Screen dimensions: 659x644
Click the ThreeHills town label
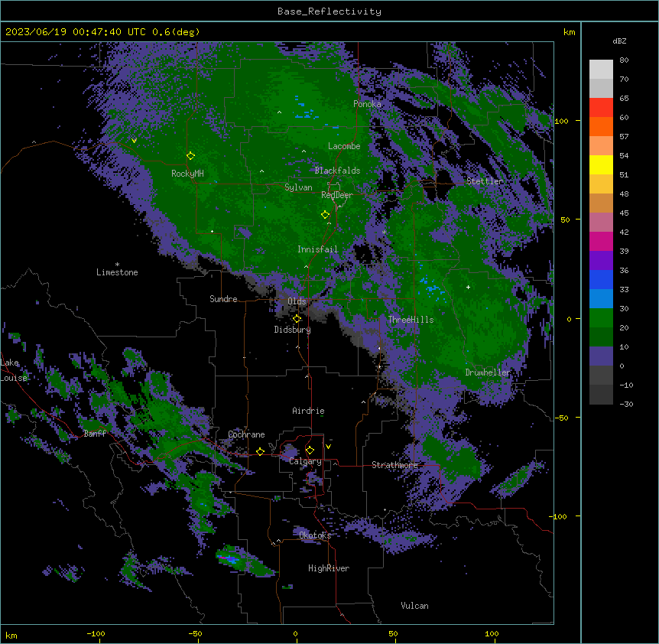[x=411, y=320]
